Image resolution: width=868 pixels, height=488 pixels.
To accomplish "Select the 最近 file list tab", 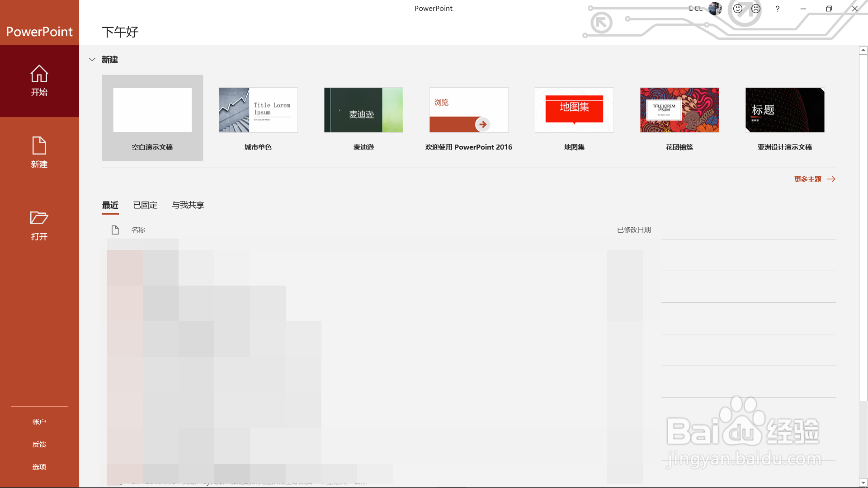I will tap(110, 205).
